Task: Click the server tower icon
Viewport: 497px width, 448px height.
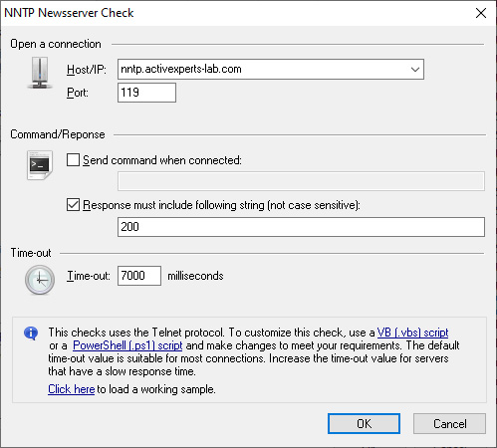Action: pos(40,73)
